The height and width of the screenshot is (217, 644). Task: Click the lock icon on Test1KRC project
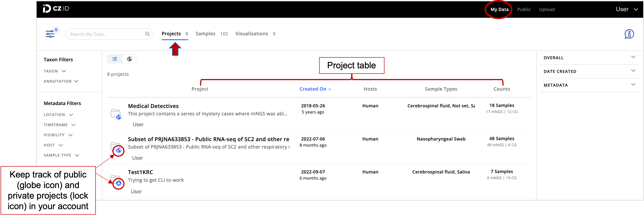tap(119, 183)
